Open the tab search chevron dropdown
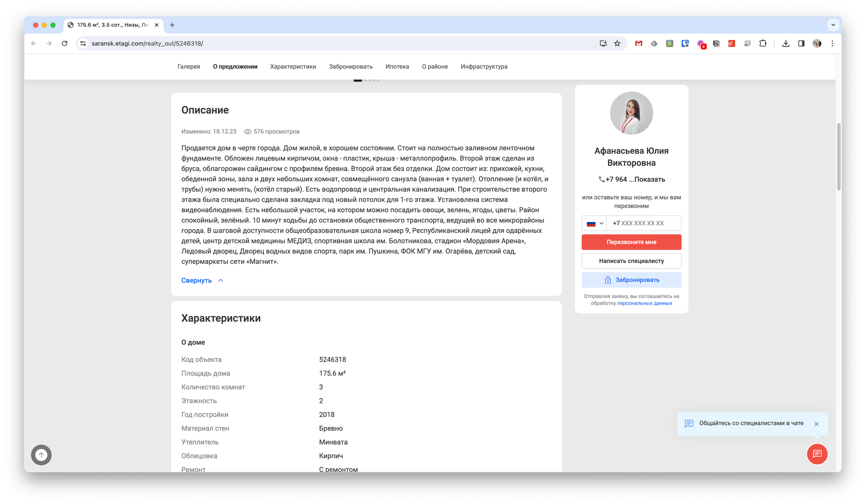 [x=833, y=25]
